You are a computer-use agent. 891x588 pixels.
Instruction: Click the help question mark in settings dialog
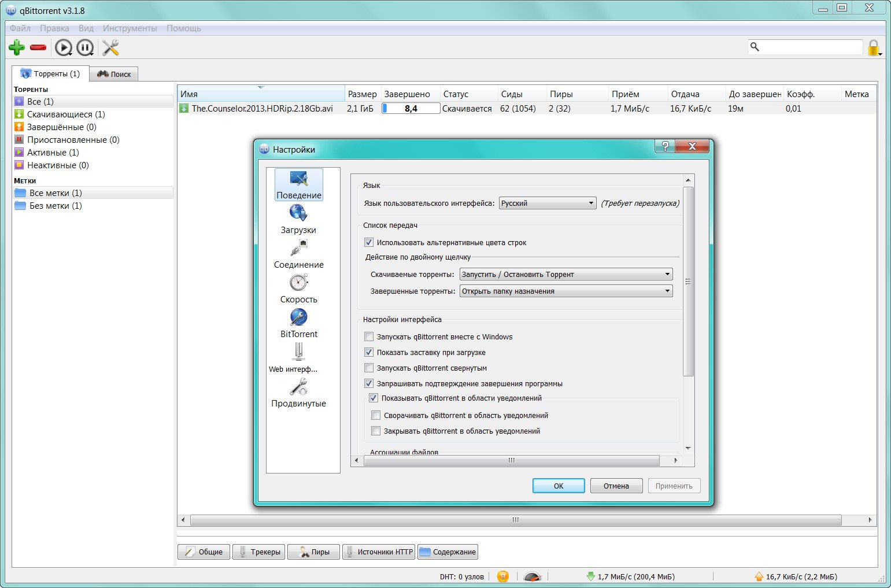coord(665,146)
